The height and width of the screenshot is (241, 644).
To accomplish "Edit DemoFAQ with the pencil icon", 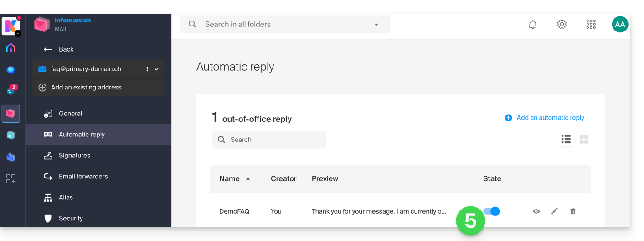I will (554, 211).
